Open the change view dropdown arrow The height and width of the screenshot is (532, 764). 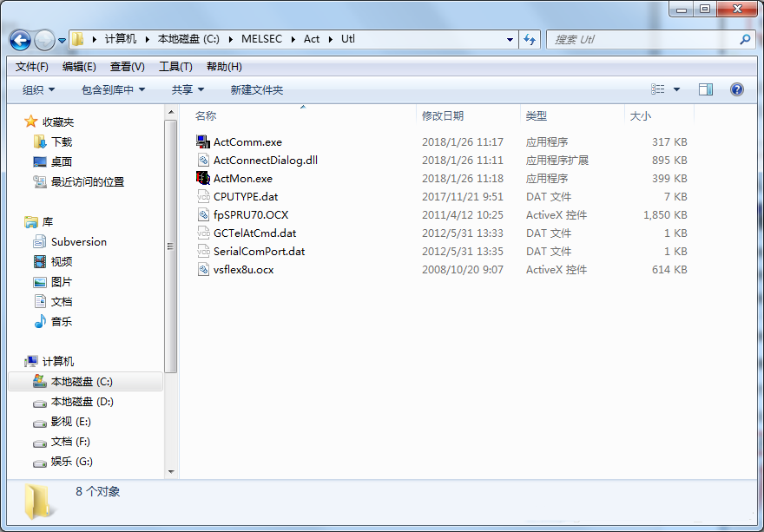(675, 89)
